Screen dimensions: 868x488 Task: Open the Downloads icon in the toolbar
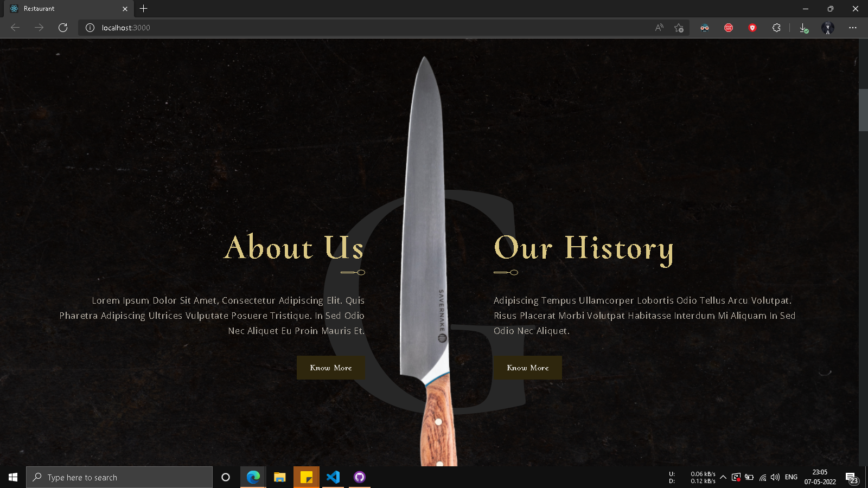click(x=804, y=28)
